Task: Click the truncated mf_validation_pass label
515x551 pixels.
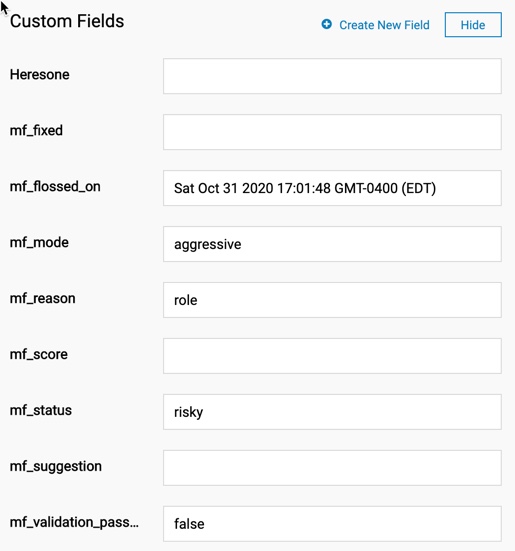Action: point(74,523)
